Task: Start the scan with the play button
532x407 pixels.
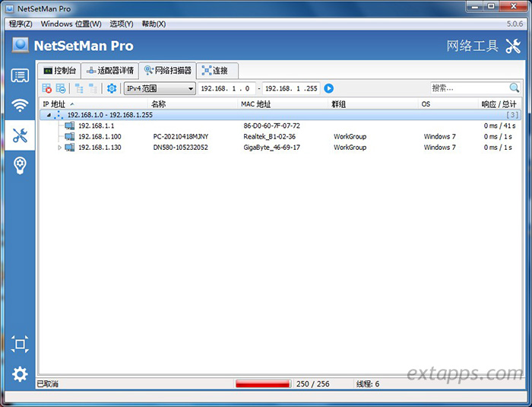Action: pos(328,88)
